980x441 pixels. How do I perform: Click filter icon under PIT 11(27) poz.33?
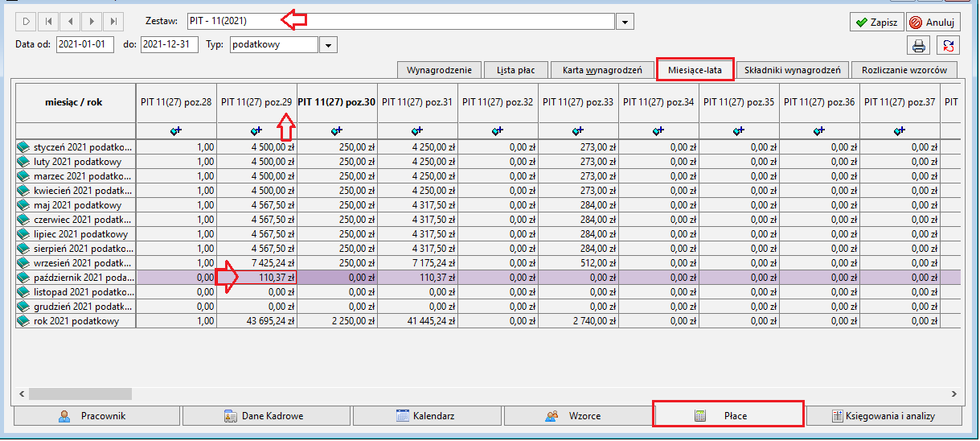tap(578, 130)
